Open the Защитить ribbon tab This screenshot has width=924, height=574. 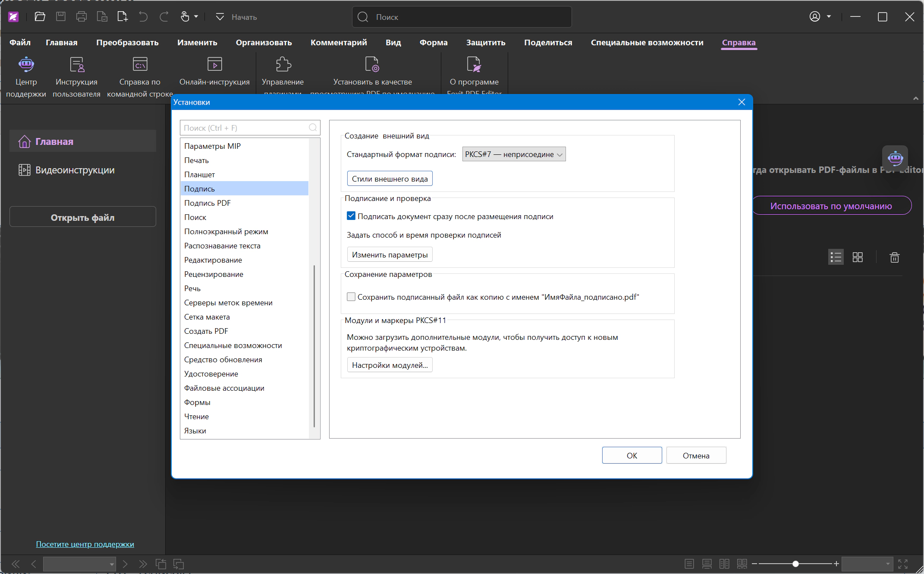click(486, 43)
